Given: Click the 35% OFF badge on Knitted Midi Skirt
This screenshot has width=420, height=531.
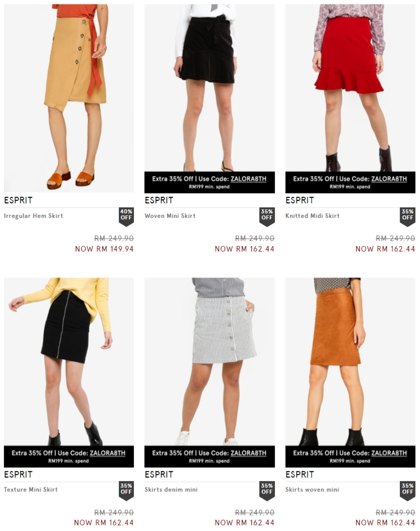Looking at the screenshot, I should point(407,216).
